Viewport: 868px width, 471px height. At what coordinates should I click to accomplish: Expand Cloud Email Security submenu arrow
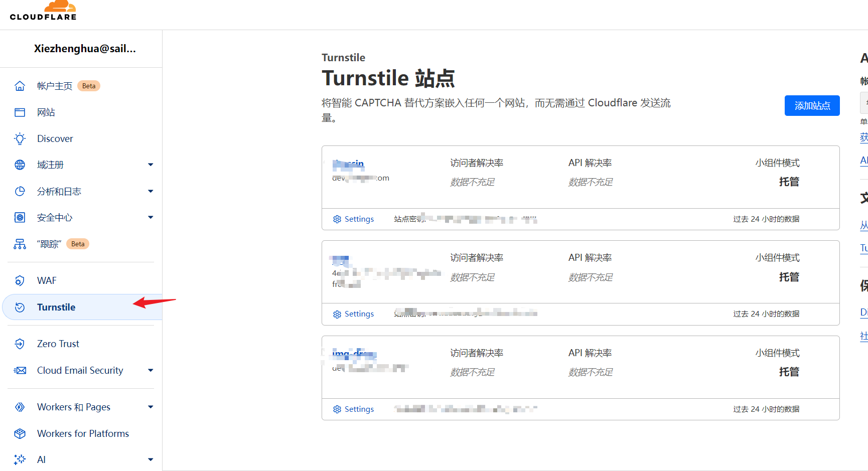tap(151, 370)
